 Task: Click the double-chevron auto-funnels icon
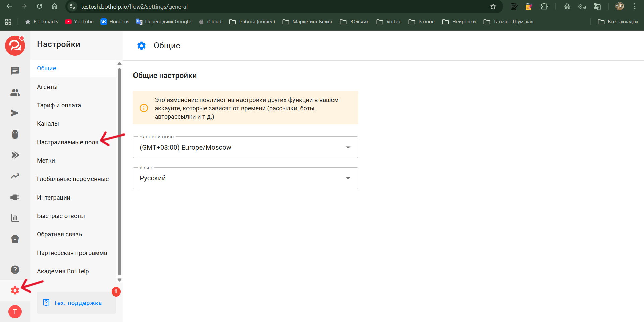(x=15, y=155)
